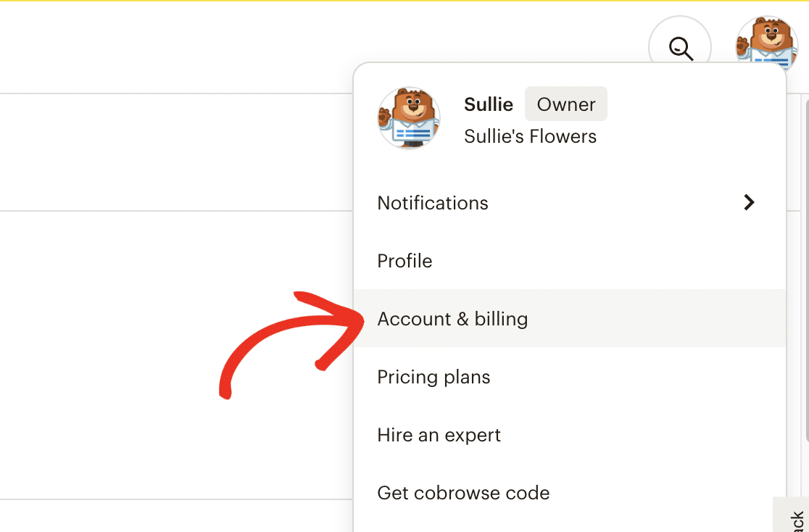Select Profile from the account menu

pos(404,261)
